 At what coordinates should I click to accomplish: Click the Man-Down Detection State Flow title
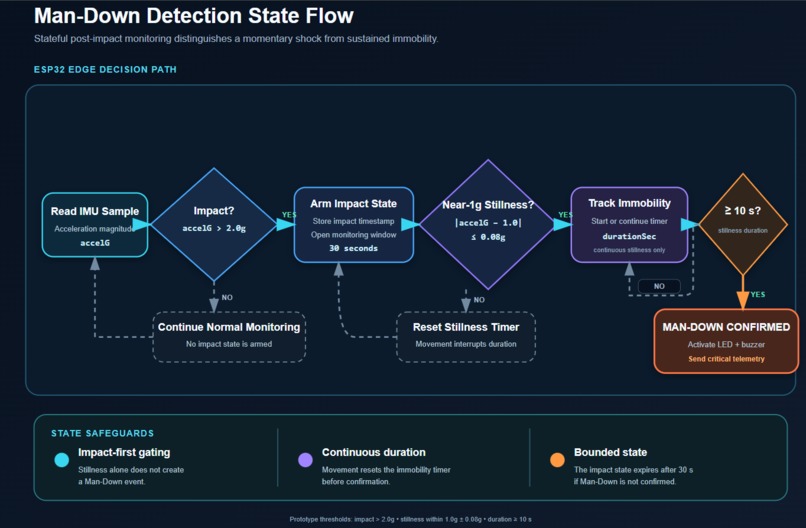click(x=194, y=15)
